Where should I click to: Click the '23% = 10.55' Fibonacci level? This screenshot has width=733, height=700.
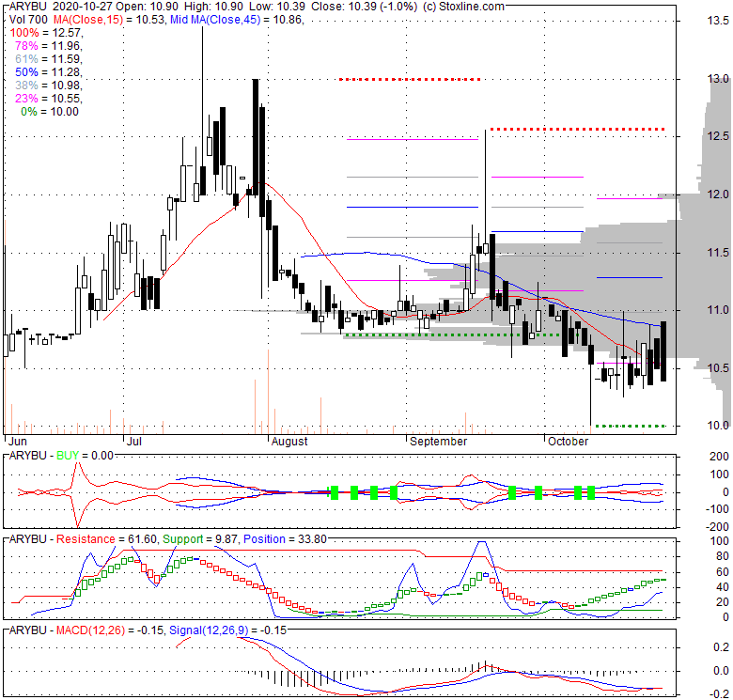click(x=49, y=98)
